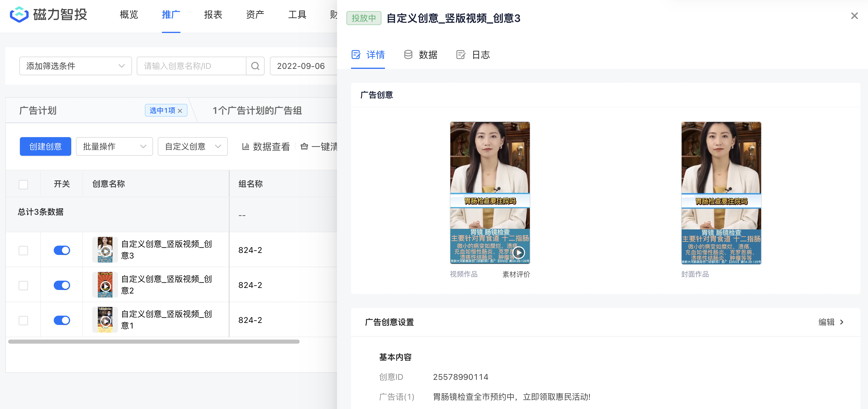The height and width of the screenshot is (409, 868).
Task: Click the 数据 tab database icon
Action: (x=408, y=55)
